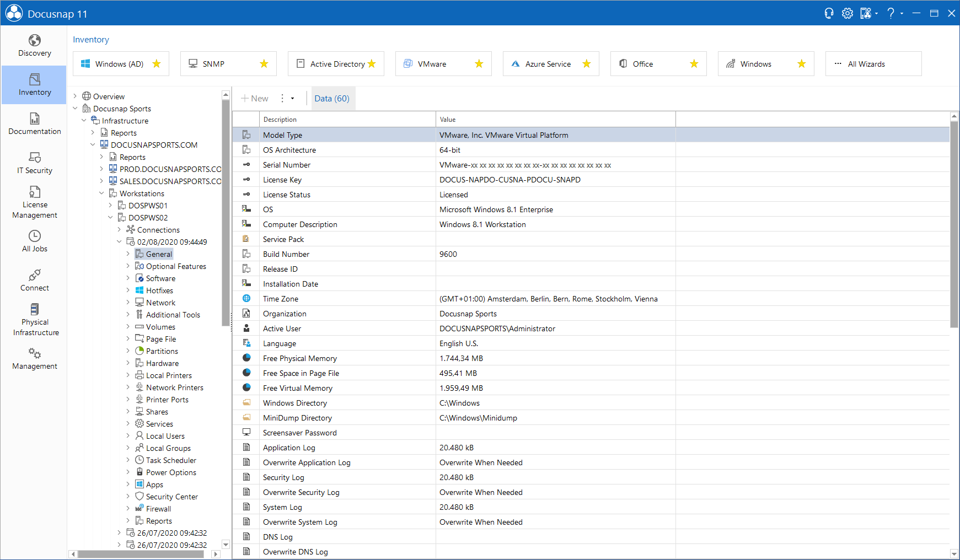Screen dimensions: 960x560
Task: Open the dropdown arrow next to New
Action: click(x=292, y=99)
